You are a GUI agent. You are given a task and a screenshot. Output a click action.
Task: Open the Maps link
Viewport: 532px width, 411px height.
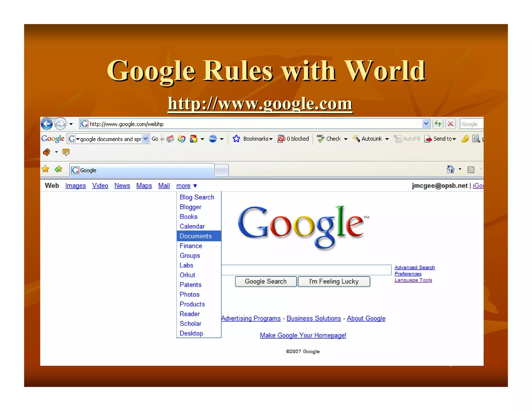144,186
